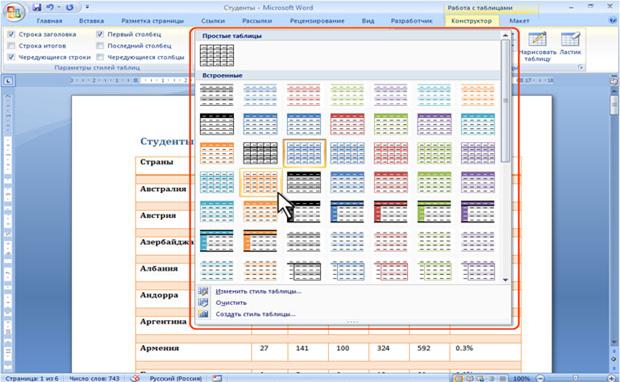The image size is (620, 382).
Task: Click the document's vertical scrollbar
Action: [x=614, y=217]
